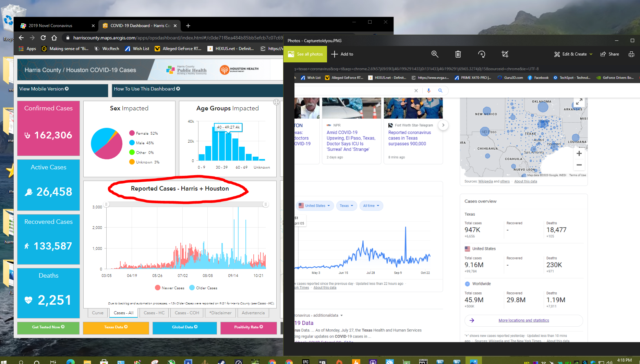Open File Explorer from the taskbar
The height and width of the screenshot is (364, 640).
tap(87, 362)
